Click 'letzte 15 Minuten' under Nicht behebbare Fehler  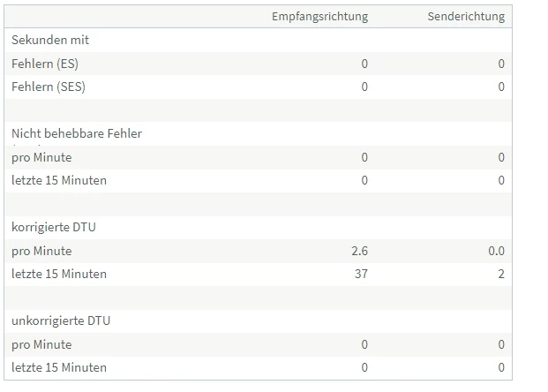(x=59, y=180)
